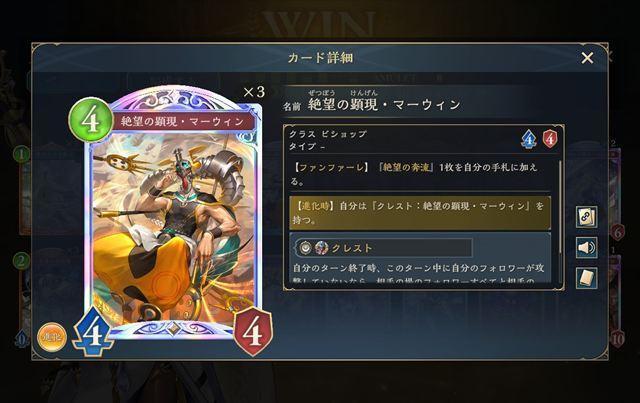Play the card voice with speaker icon

point(587,247)
